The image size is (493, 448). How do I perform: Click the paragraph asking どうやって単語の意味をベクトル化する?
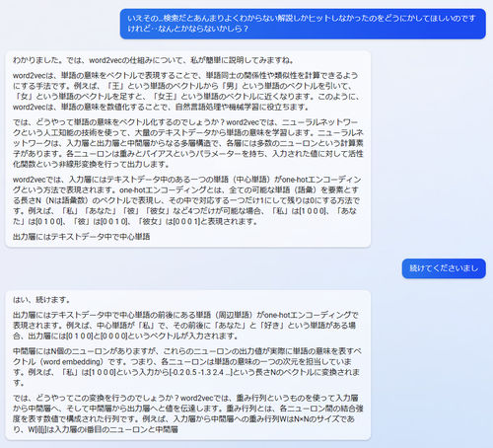click(188, 143)
